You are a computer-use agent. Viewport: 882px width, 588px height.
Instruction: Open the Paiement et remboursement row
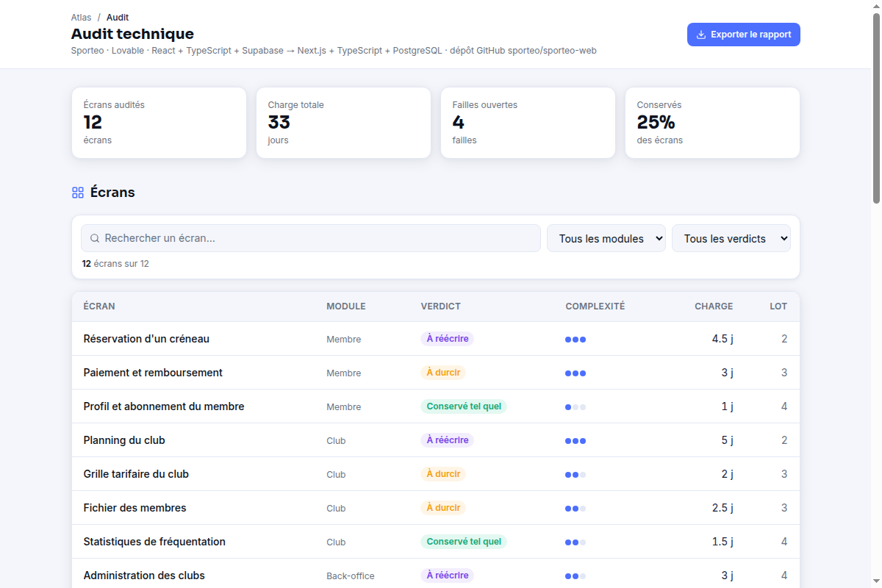436,373
